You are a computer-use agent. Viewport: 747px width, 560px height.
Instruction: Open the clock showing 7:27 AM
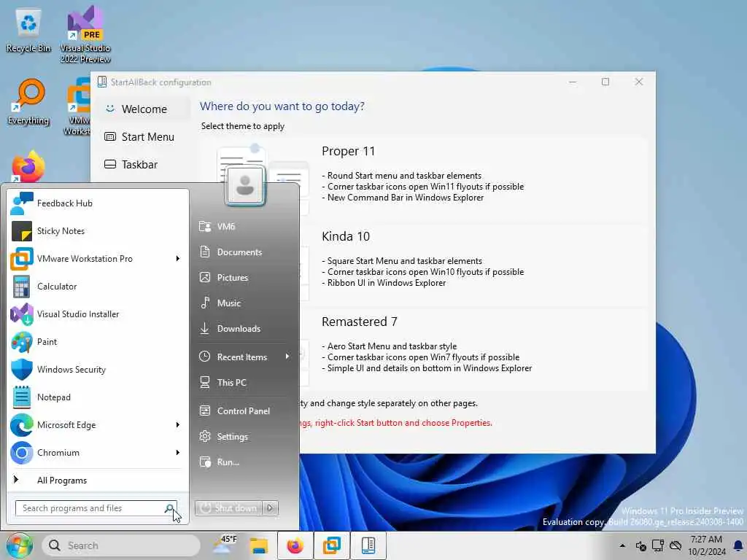click(706, 545)
